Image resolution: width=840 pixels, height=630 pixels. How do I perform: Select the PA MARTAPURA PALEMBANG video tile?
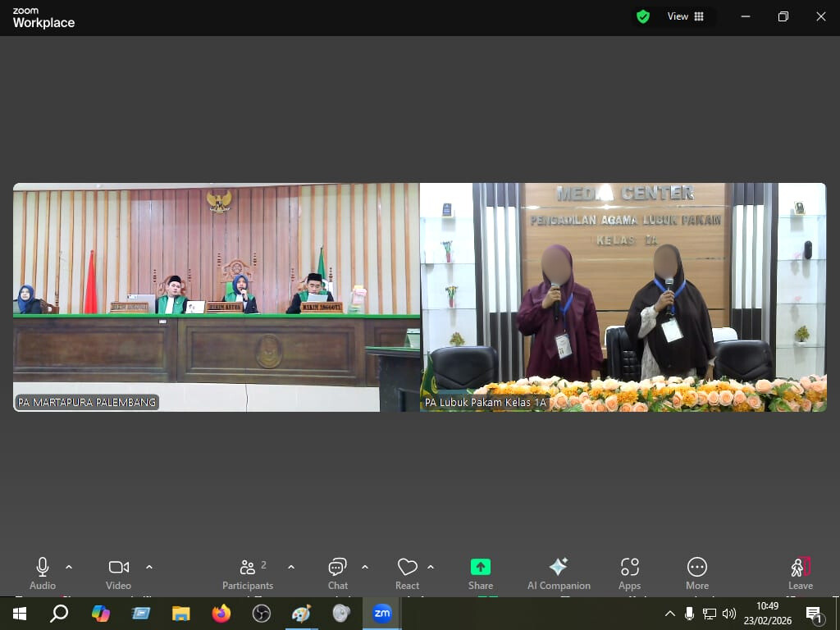(217, 297)
